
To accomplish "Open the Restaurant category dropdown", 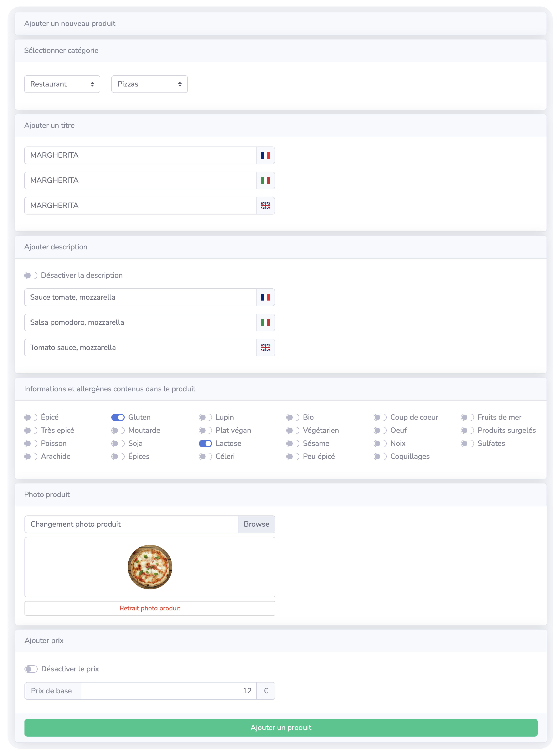I will (62, 84).
